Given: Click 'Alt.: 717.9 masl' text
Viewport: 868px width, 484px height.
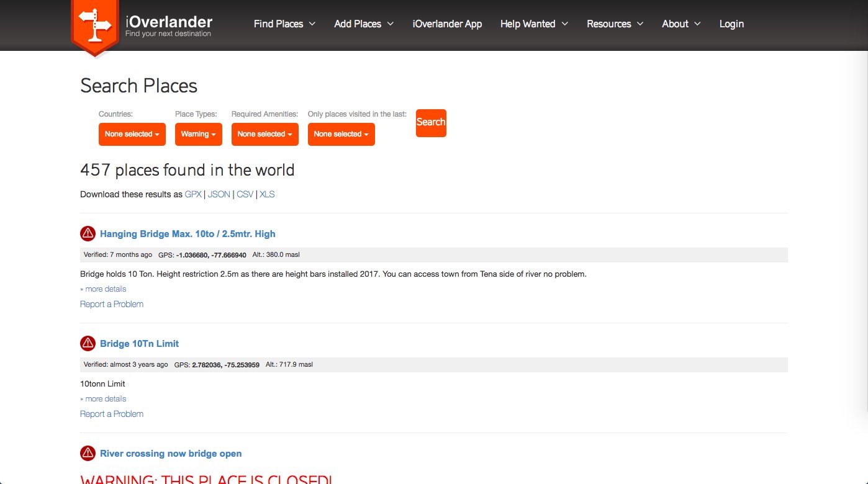Looking at the screenshot, I should (x=289, y=365).
